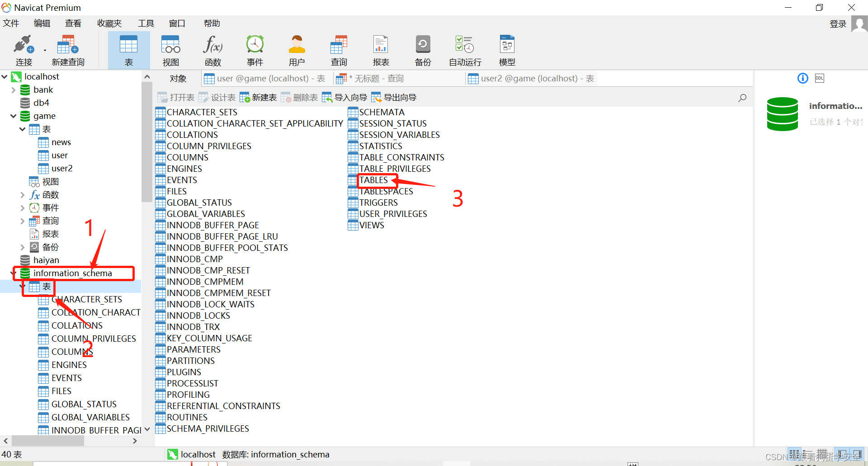The image size is (868, 466).
Task: Show the DDL panel icon
Action: tap(820, 78)
